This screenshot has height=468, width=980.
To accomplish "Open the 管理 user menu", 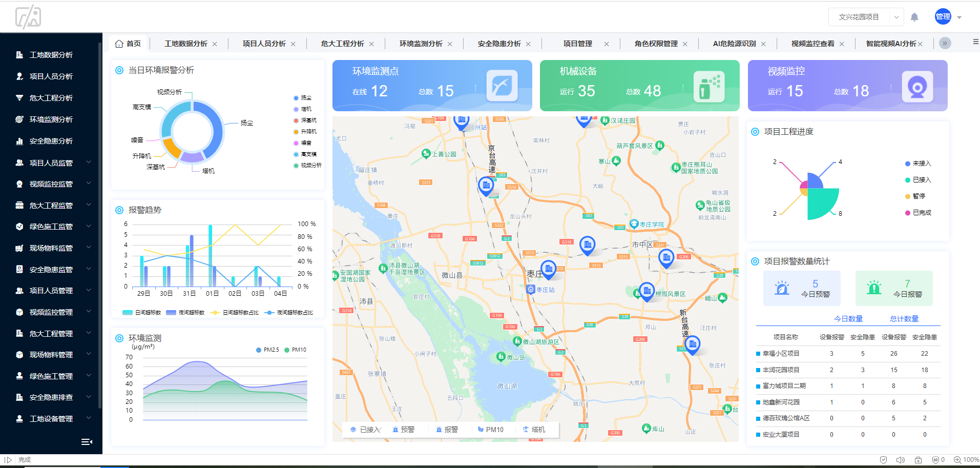I will [945, 17].
